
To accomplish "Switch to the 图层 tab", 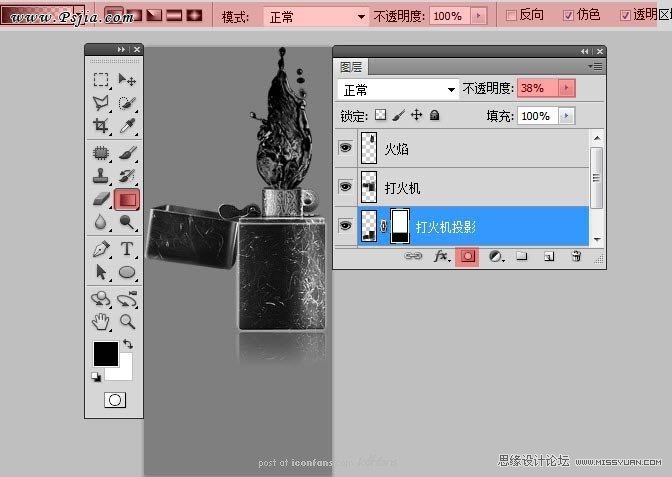I will pyautogui.click(x=351, y=67).
